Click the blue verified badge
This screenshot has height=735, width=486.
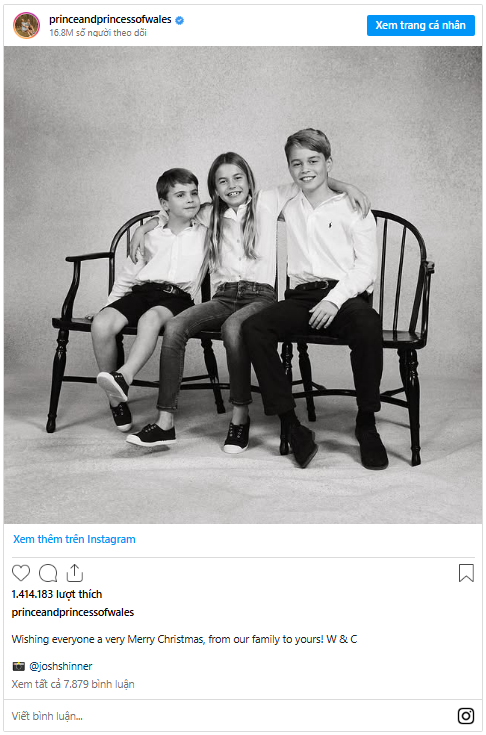[179, 20]
